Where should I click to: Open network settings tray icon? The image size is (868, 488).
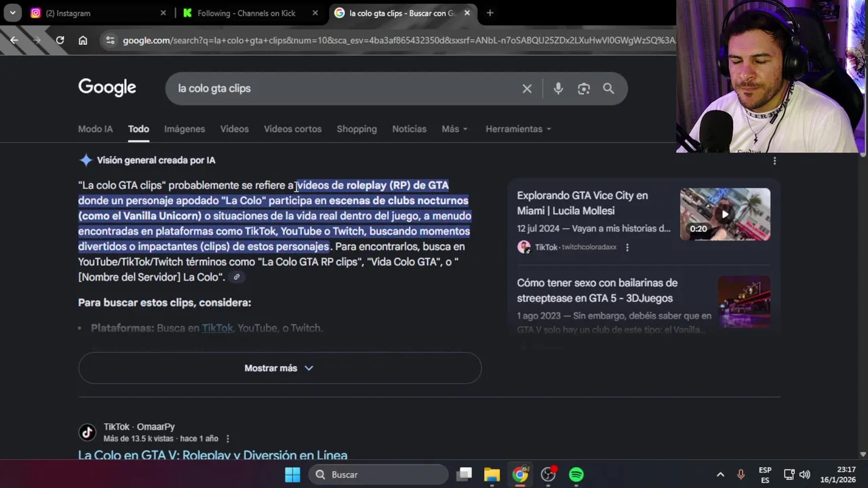click(x=789, y=474)
